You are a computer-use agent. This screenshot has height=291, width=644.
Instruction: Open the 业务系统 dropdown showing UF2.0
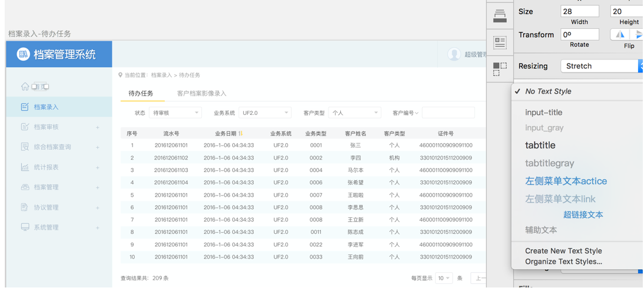[265, 113]
